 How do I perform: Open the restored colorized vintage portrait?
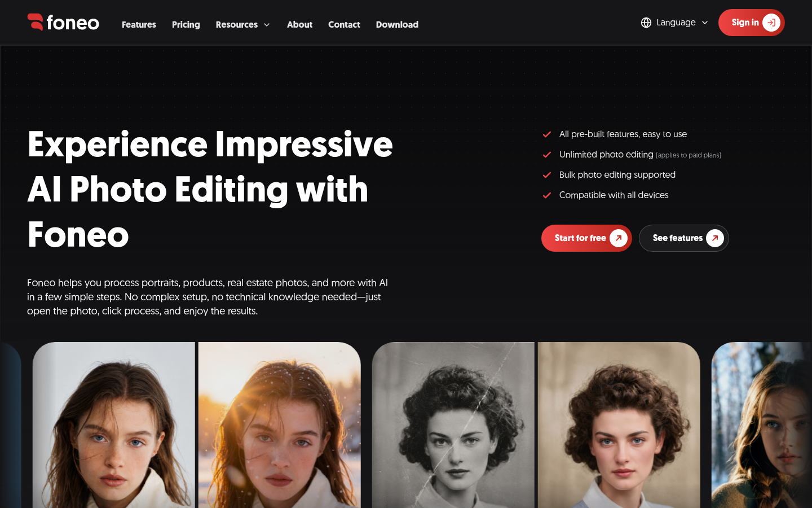pyautogui.click(x=619, y=425)
